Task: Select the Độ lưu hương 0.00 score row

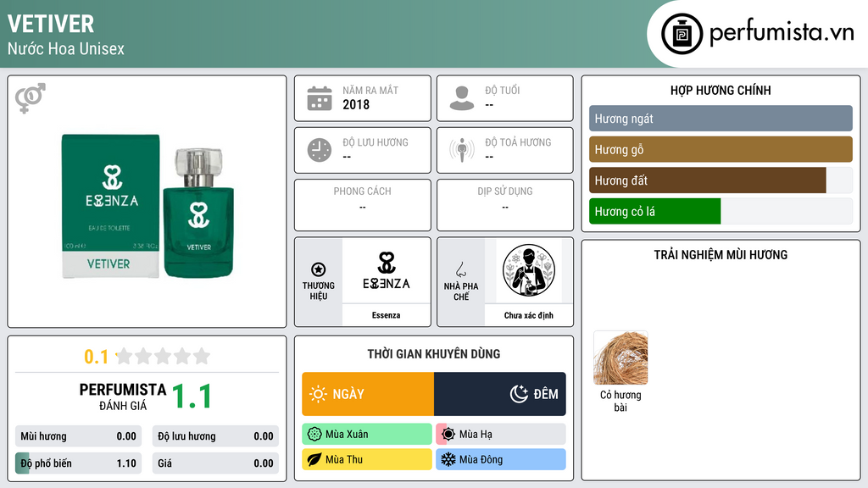Action: pos(215,436)
